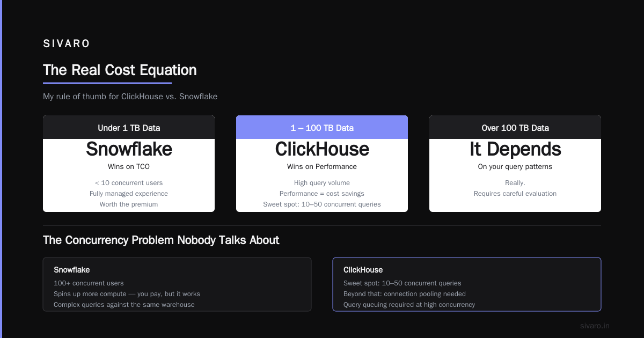Click 'Worth the premium' line
The height and width of the screenshot is (338, 644).
coord(129,204)
